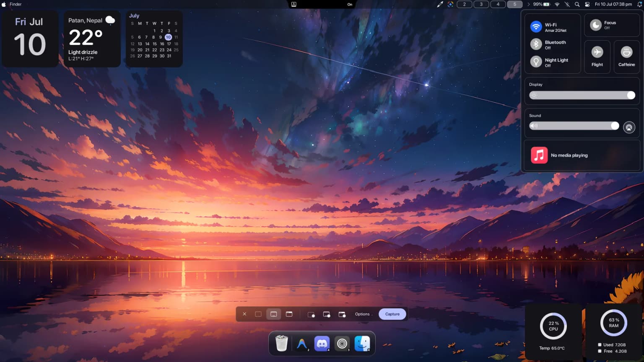Open Discord from the dock

(x=322, y=344)
